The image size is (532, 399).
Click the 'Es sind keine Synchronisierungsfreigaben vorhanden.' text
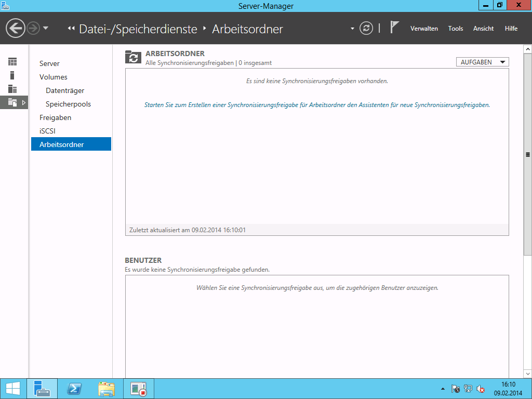[x=317, y=81]
